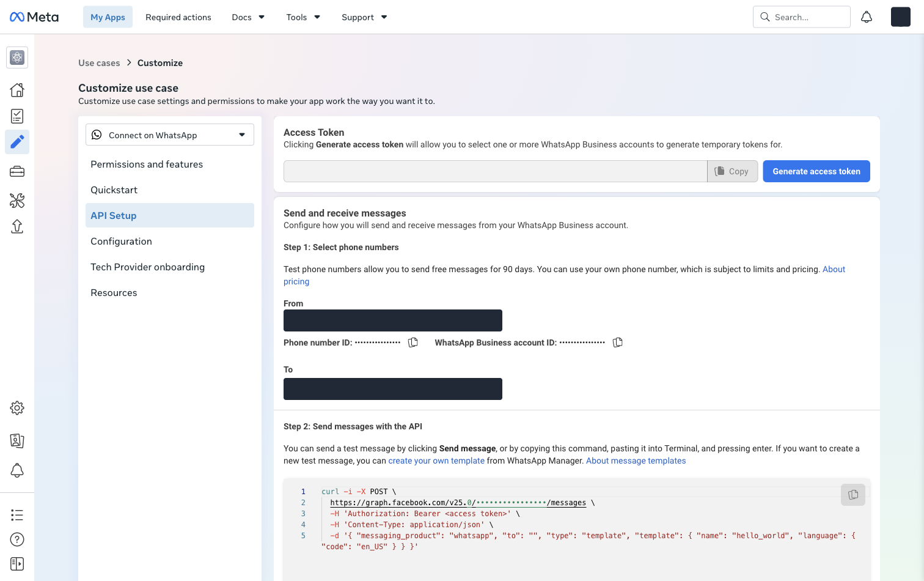This screenshot has height=581, width=924.
Task: Open the crossed tools sidebar icon
Action: point(17,201)
